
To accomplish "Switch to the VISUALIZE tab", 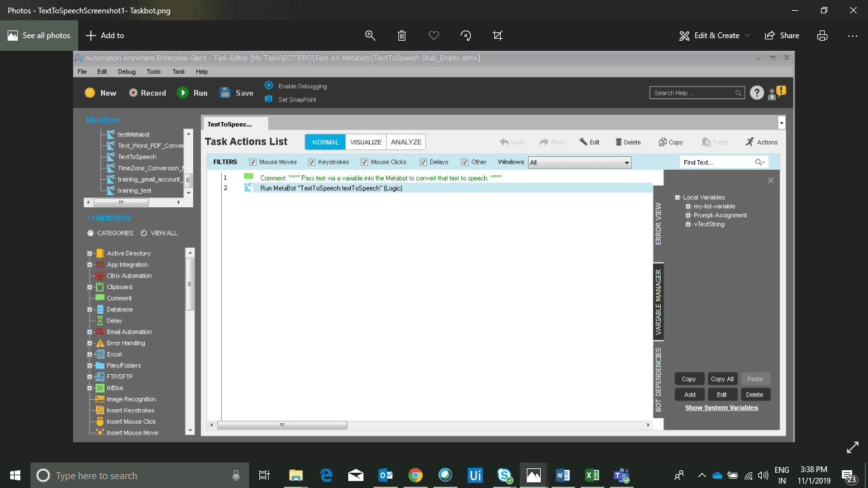I will pos(366,142).
